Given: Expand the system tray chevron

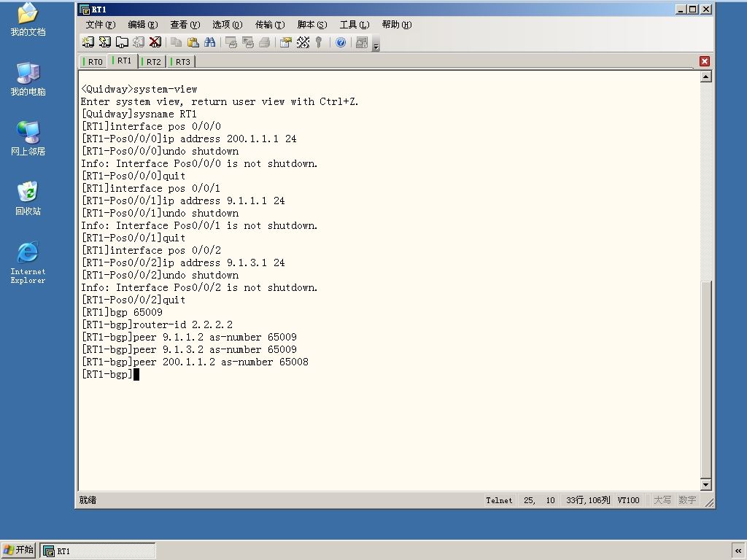Looking at the screenshot, I should coord(738,551).
